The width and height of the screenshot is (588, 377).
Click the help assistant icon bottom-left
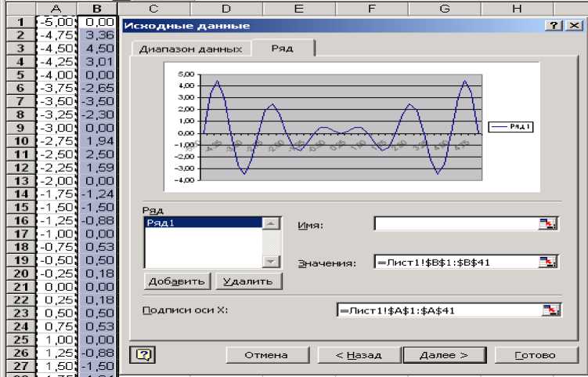click(144, 355)
